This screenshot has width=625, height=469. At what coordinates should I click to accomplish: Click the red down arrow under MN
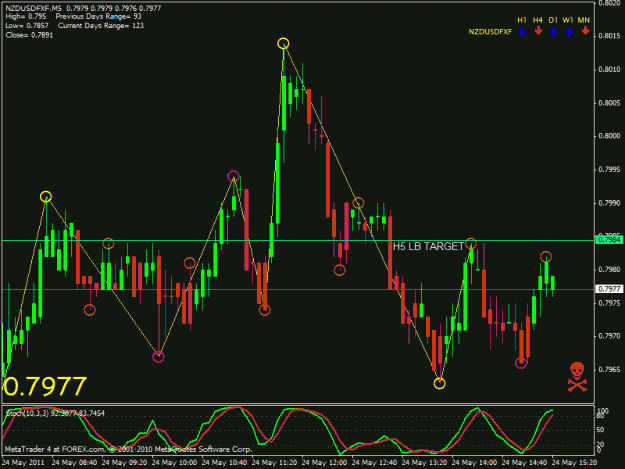pyautogui.click(x=585, y=31)
